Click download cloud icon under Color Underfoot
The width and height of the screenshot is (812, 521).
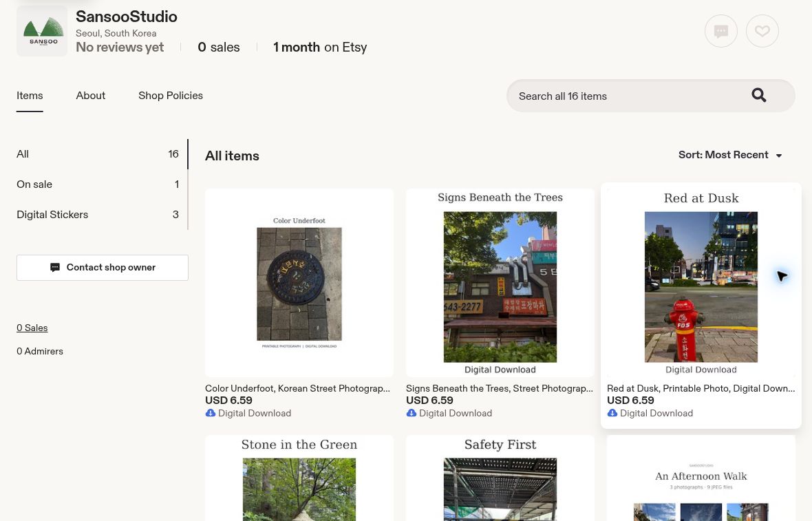click(x=211, y=413)
